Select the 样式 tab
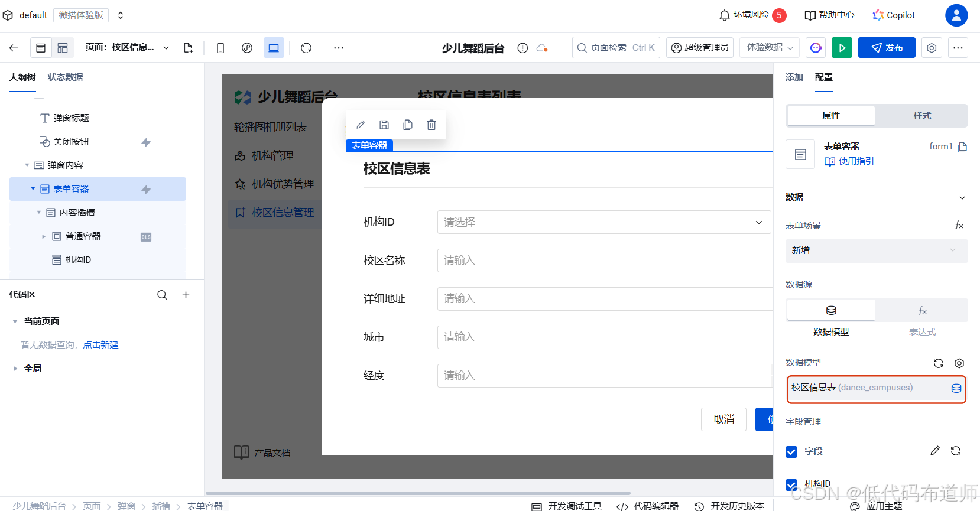 click(922, 116)
